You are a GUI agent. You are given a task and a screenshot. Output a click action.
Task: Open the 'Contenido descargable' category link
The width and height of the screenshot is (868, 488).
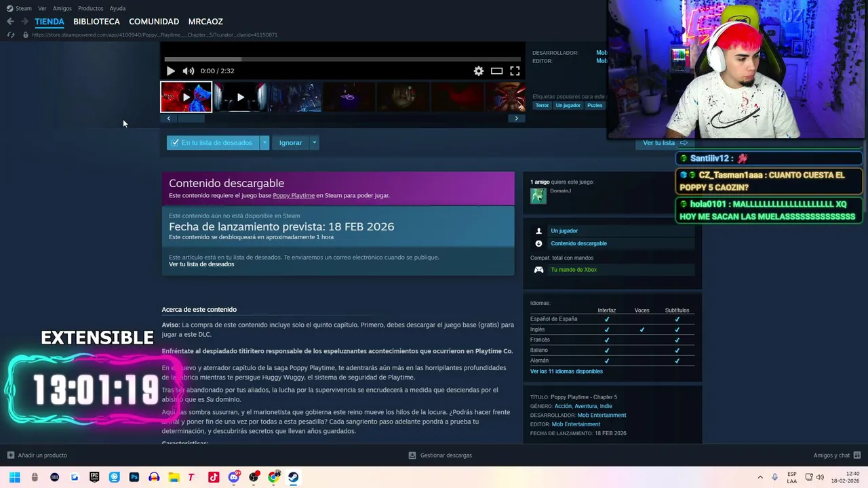coord(578,243)
